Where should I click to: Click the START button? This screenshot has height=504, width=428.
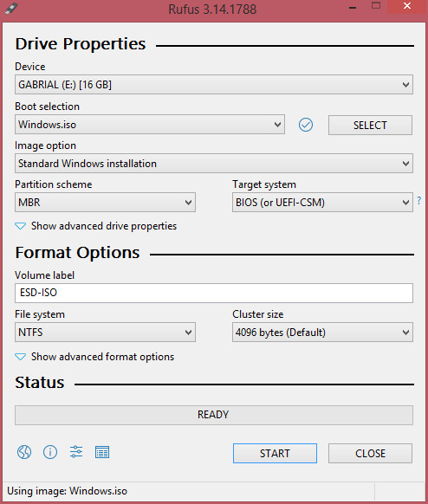275,454
